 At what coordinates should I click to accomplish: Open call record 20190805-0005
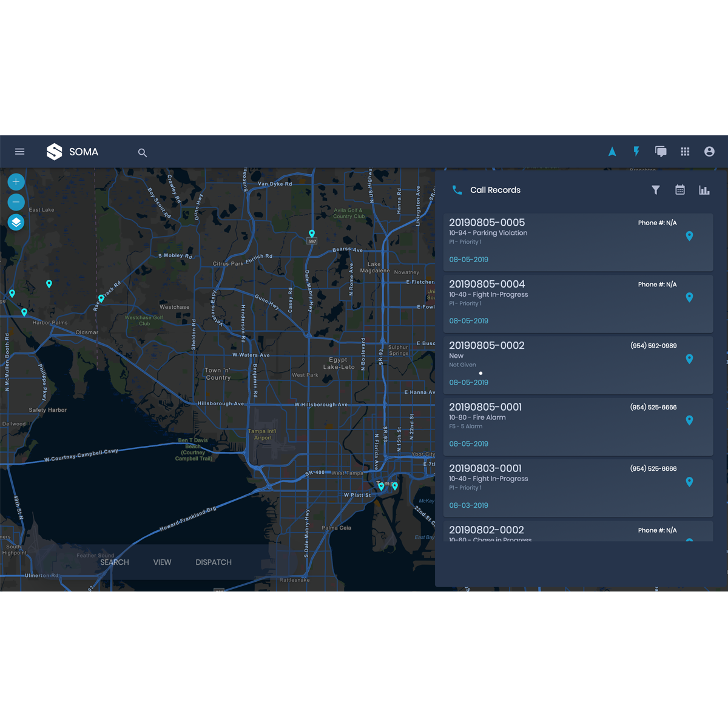coord(578,242)
